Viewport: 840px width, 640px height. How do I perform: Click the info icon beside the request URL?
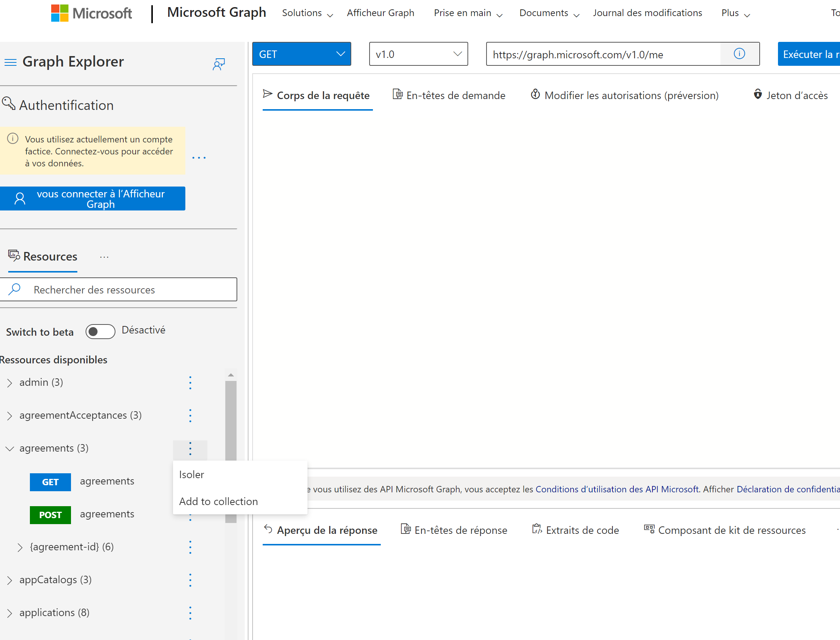739,54
